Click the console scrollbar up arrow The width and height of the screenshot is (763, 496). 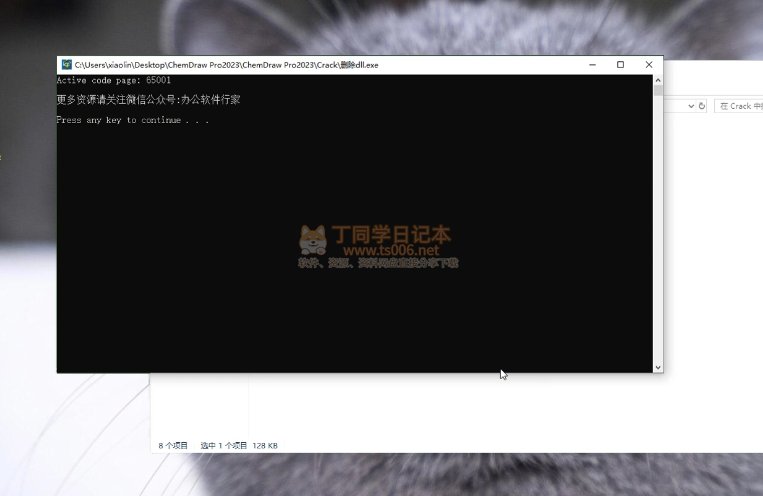pos(658,79)
